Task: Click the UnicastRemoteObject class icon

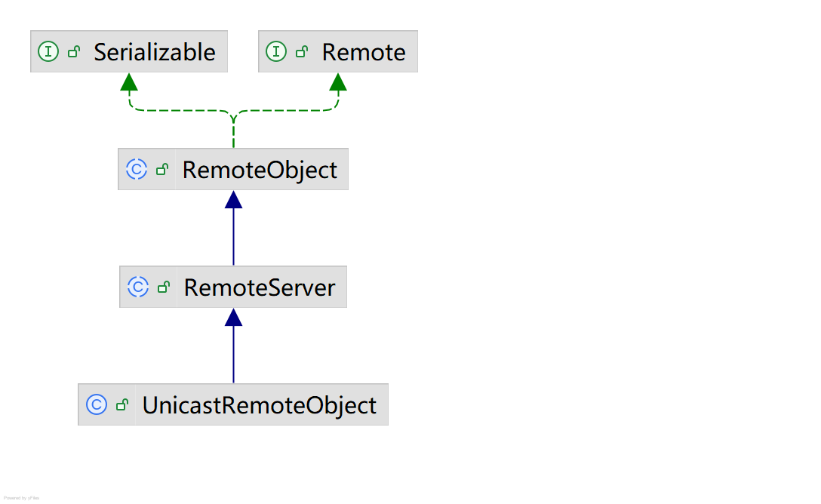Action: (x=97, y=404)
